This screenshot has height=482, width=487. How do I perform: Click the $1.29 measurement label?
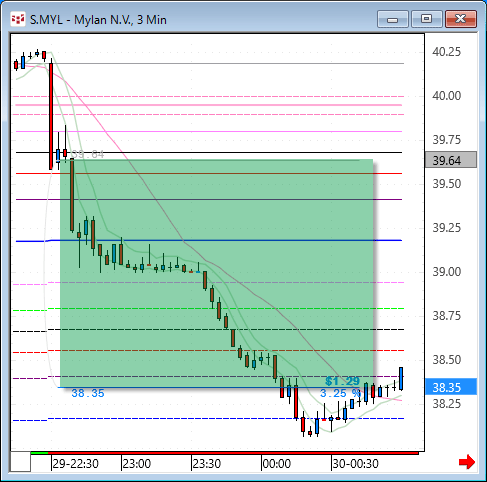tap(343, 381)
